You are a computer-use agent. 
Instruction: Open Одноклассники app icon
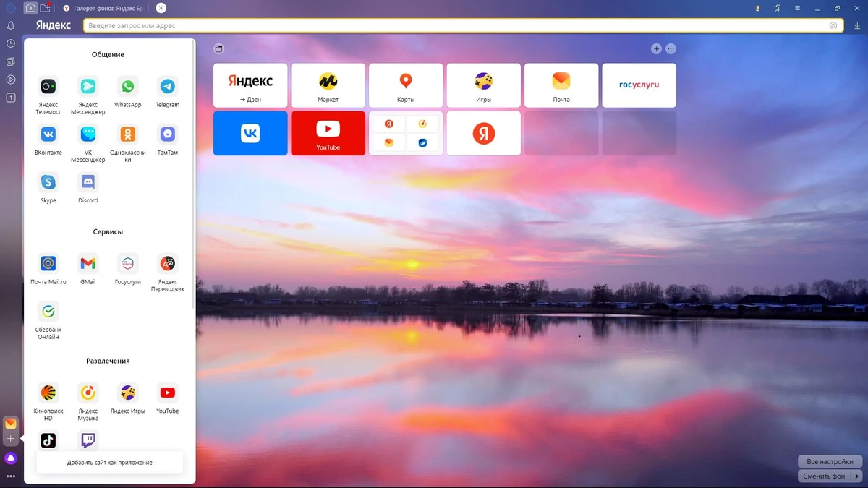[x=128, y=134]
